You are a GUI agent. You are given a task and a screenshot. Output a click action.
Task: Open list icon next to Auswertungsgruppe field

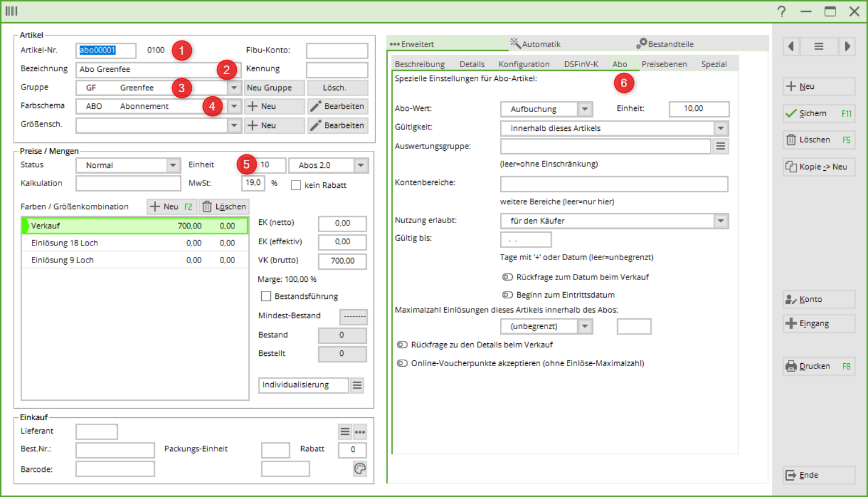[721, 146]
